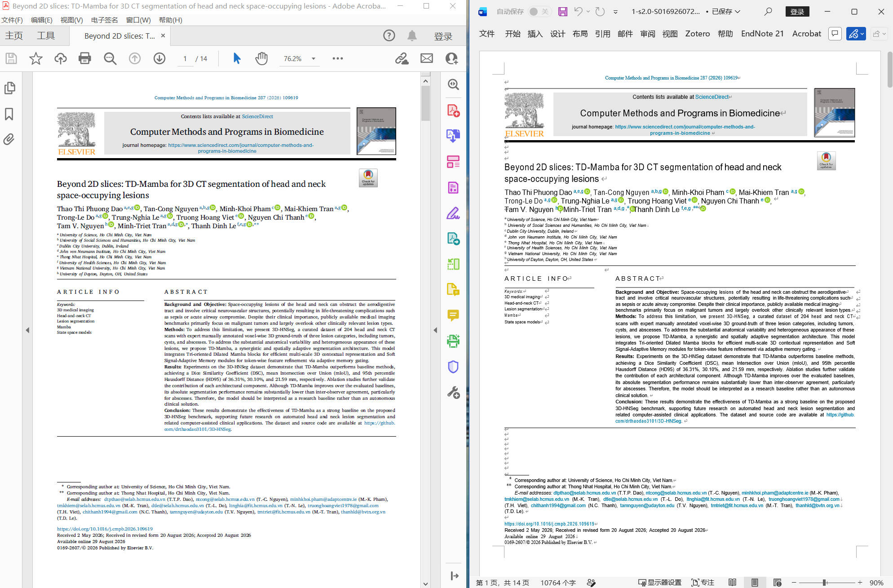The width and height of the screenshot is (893, 588).
Task: Open the Fill & Sign pen tool
Action: (x=453, y=213)
